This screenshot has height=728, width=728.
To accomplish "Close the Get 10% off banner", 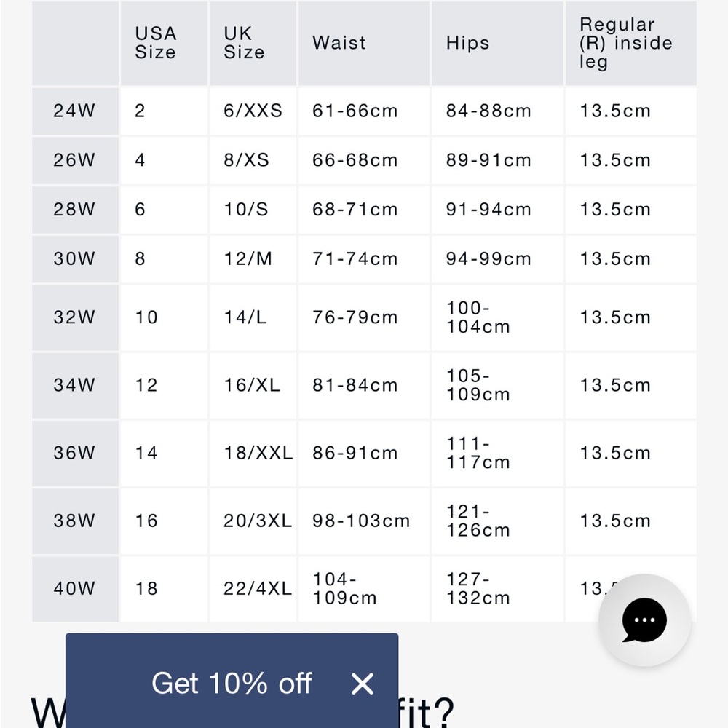I will click(x=362, y=684).
